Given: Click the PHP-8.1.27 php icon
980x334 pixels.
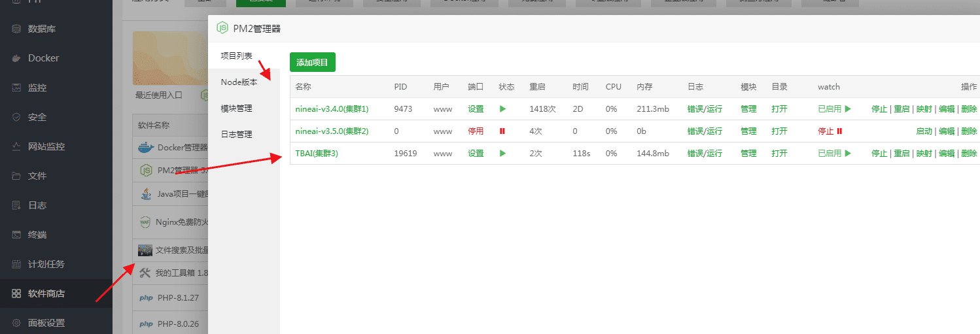Looking at the screenshot, I should pyautogui.click(x=146, y=298).
